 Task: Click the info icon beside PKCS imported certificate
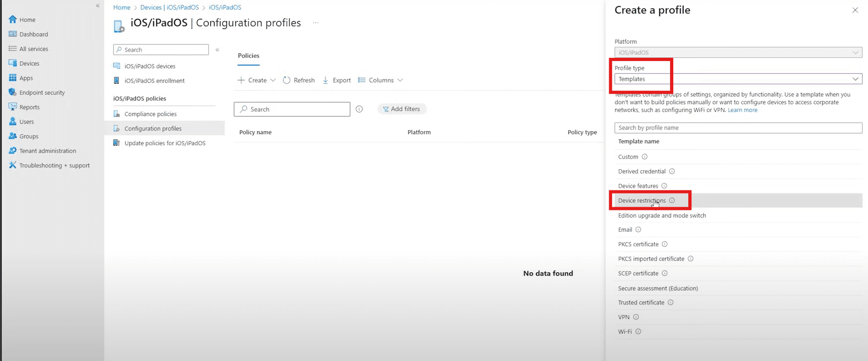[691, 259]
